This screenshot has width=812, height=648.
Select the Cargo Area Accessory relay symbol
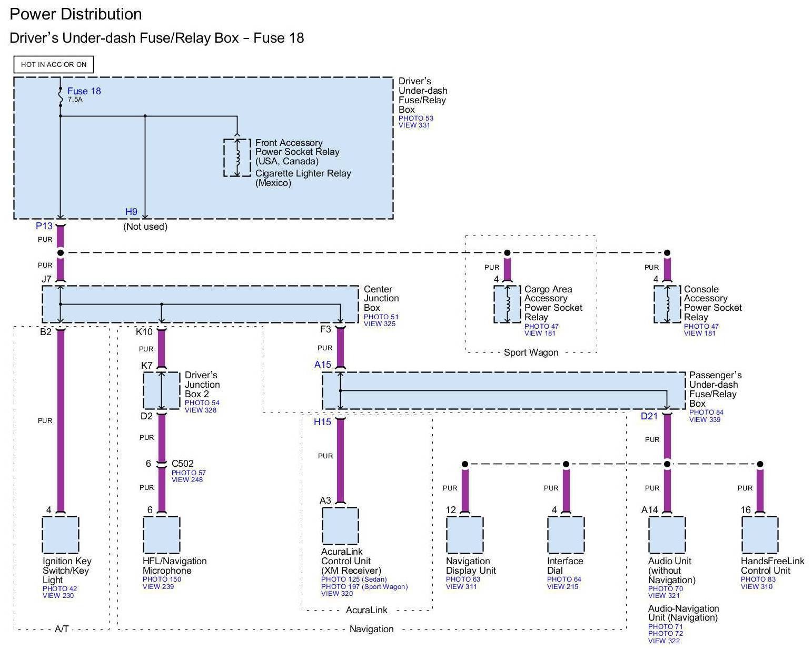(x=507, y=304)
